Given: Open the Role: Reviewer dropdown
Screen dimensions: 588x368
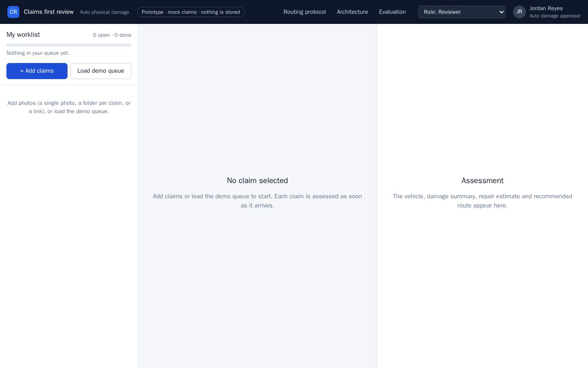Looking at the screenshot, I should pos(462,12).
